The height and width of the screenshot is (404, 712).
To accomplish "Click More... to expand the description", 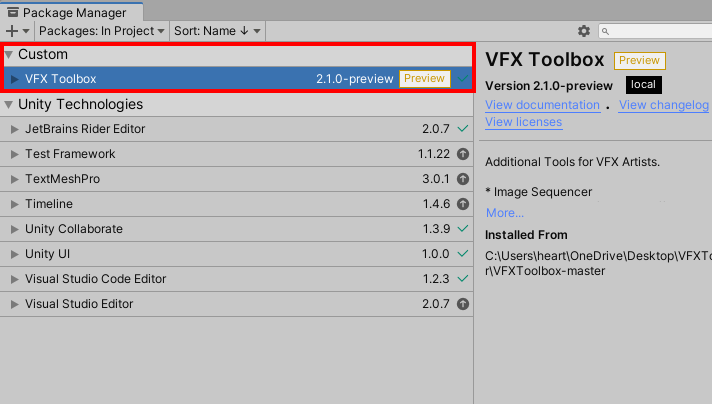I will point(505,213).
